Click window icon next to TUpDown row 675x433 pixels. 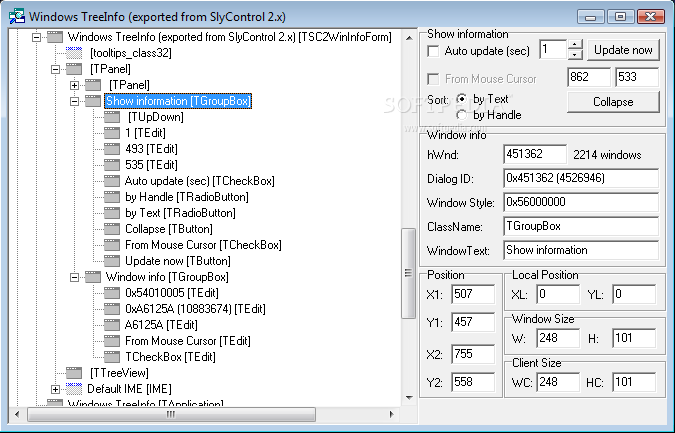112,117
